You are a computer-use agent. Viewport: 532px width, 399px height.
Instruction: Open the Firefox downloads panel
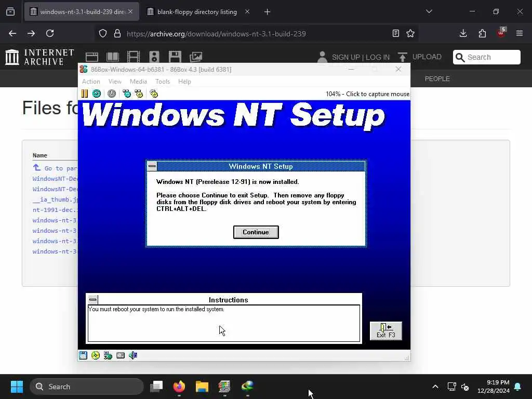463,33
